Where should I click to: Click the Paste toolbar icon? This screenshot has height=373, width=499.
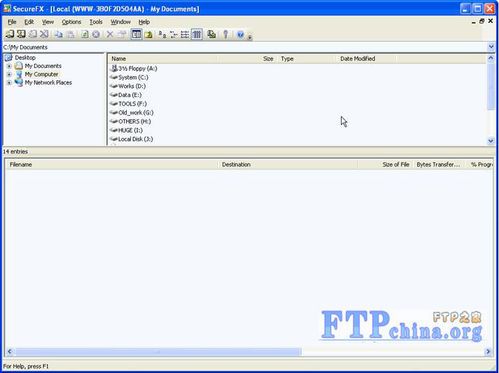70,34
